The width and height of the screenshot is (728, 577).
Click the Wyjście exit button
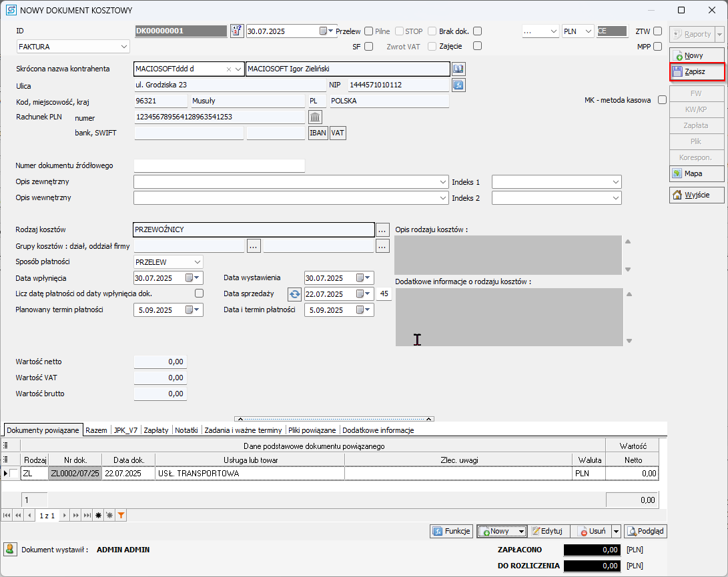tap(697, 195)
